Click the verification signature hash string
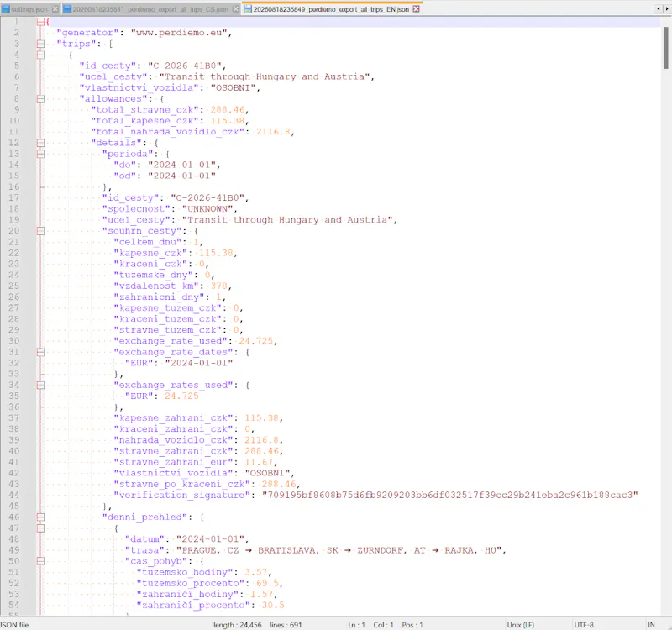The image size is (672, 630). [x=449, y=496]
